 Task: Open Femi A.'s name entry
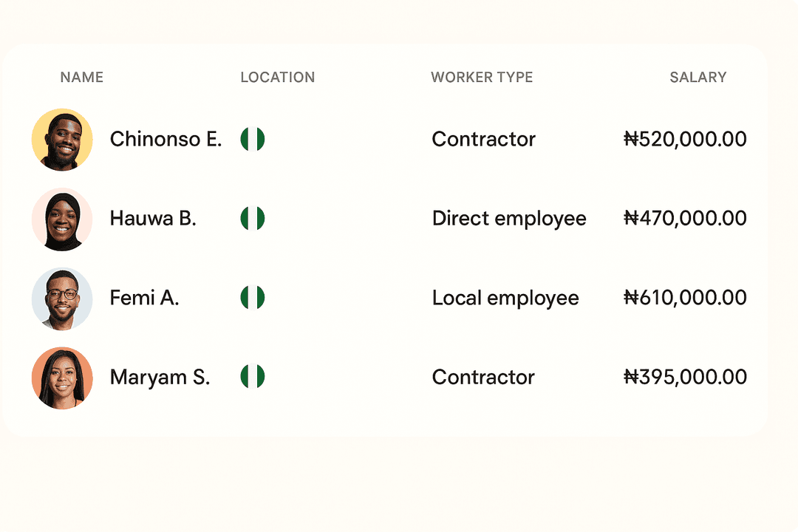coord(145,298)
